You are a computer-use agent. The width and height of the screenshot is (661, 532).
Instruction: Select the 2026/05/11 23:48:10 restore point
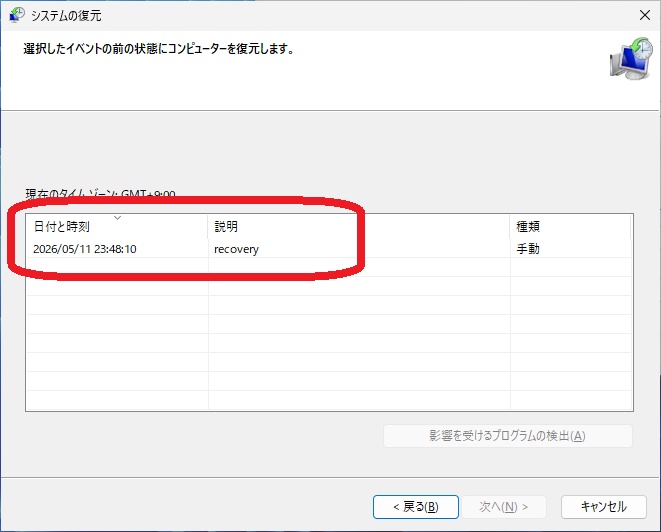tap(329, 249)
